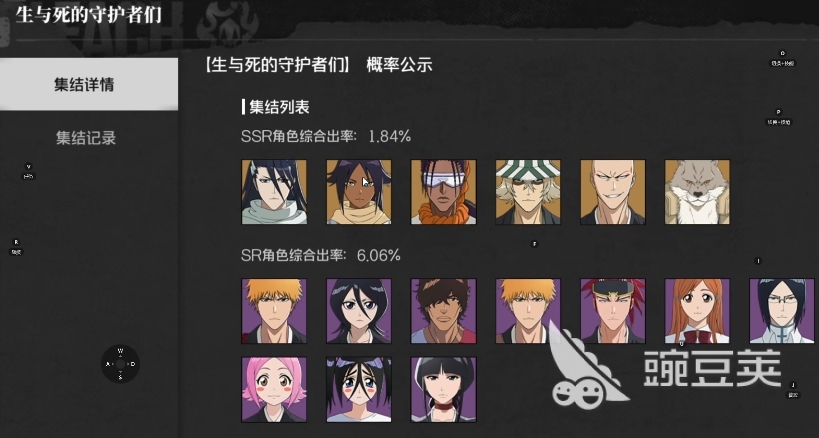
Task: Click the bald grinning Ikkaku portrait
Action: click(613, 192)
